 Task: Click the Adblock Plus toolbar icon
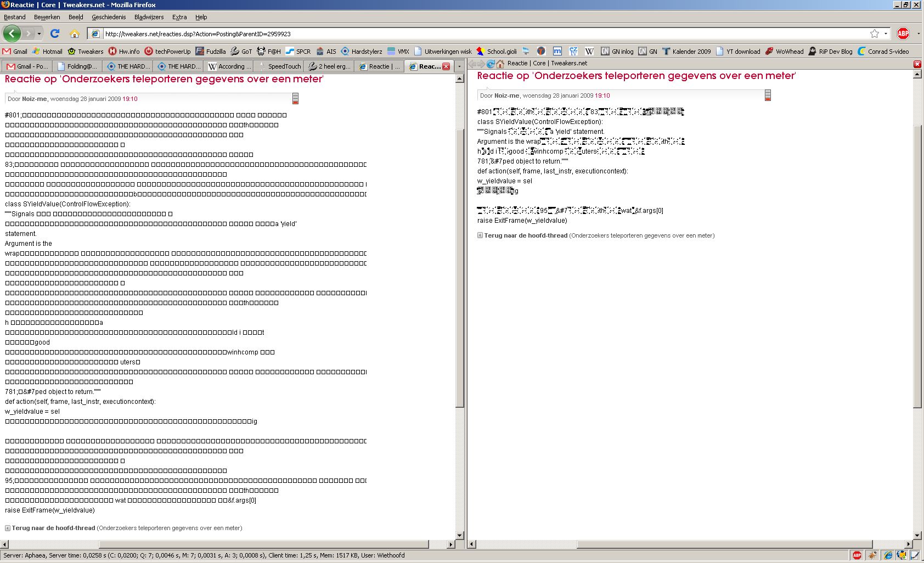(x=903, y=33)
